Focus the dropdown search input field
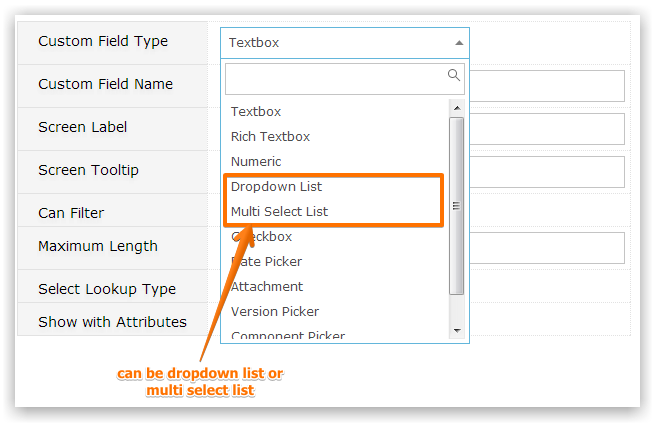 click(x=345, y=79)
